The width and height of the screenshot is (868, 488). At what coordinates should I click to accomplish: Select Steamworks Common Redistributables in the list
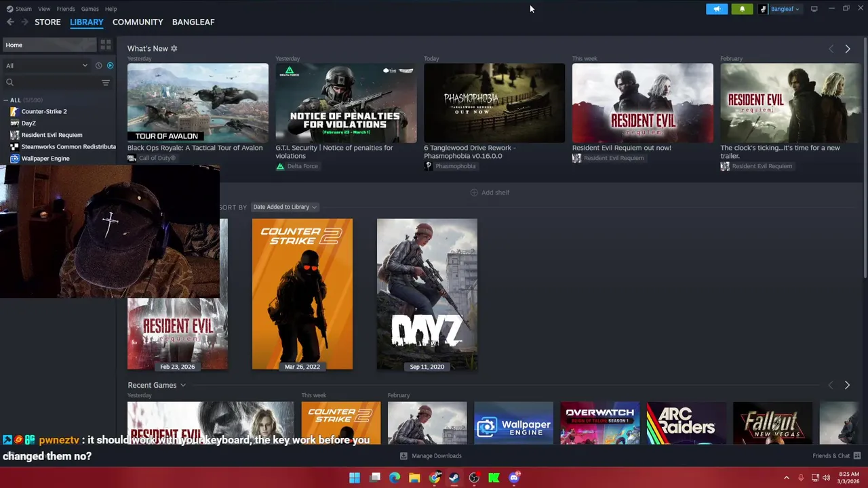[68, 147]
